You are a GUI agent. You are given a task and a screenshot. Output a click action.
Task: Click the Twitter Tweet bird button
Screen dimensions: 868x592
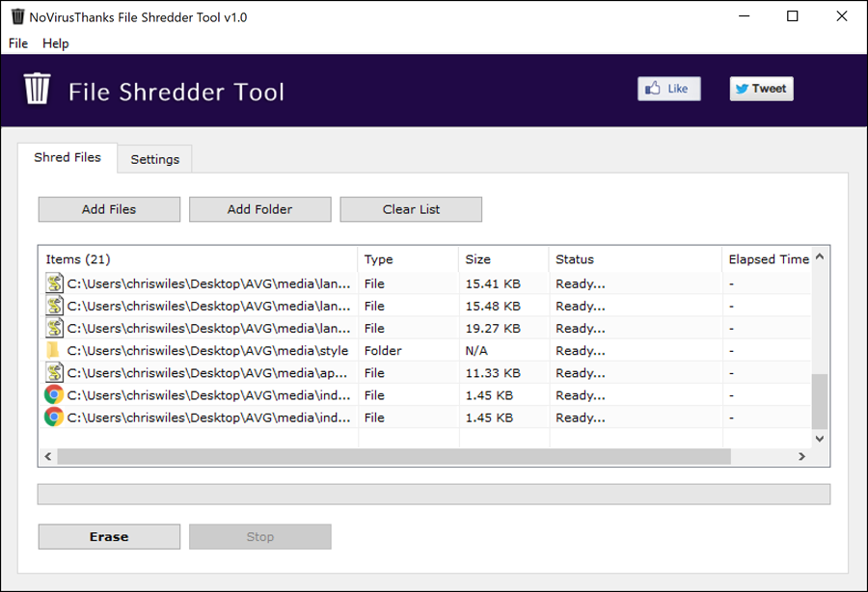[761, 89]
